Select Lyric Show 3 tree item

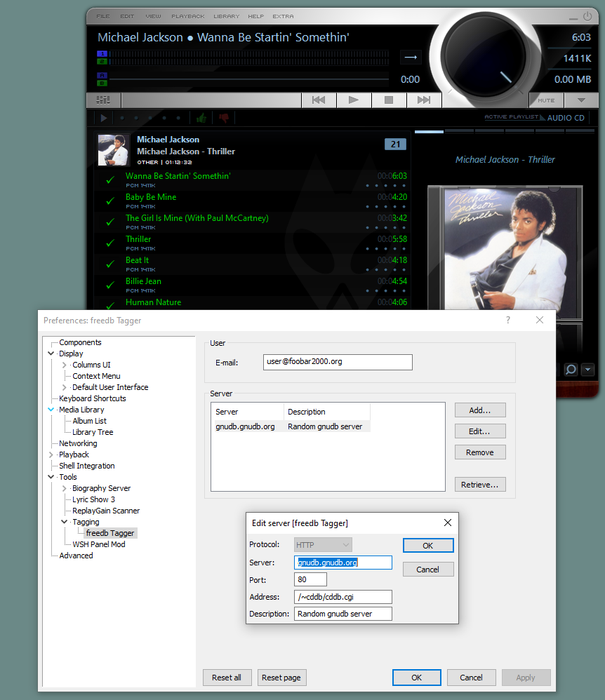(x=94, y=499)
